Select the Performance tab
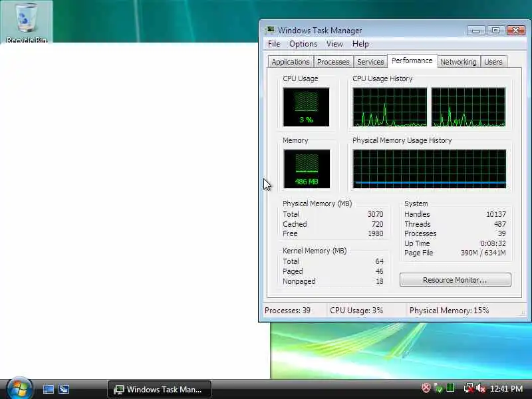 [x=412, y=61]
